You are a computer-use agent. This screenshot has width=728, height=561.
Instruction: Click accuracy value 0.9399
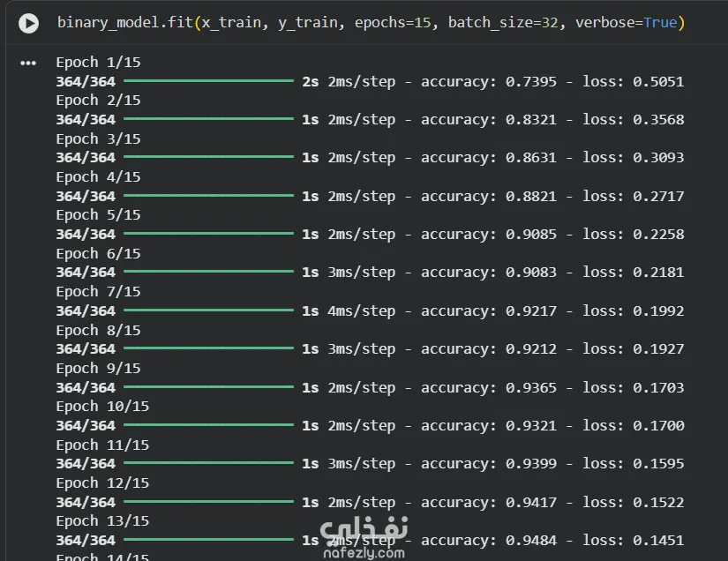[x=531, y=464]
